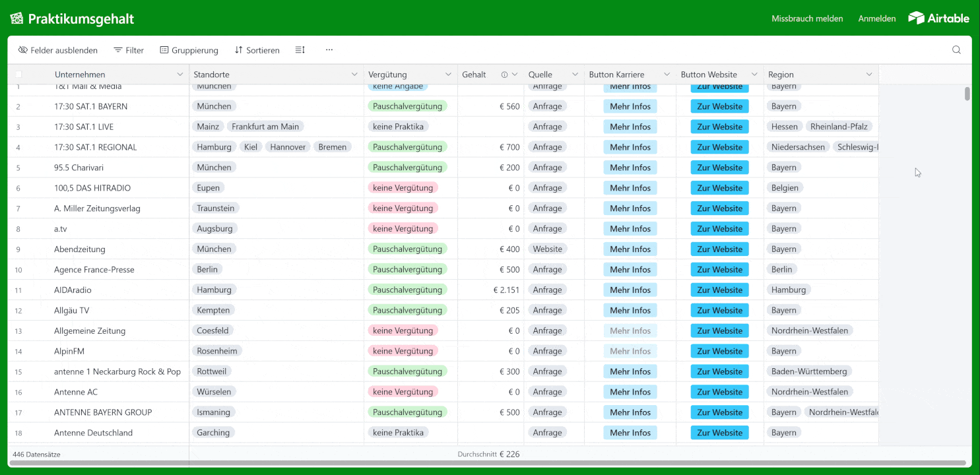Click the Praktikumsgehalt title
The image size is (980, 475).
tap(81, 19)
